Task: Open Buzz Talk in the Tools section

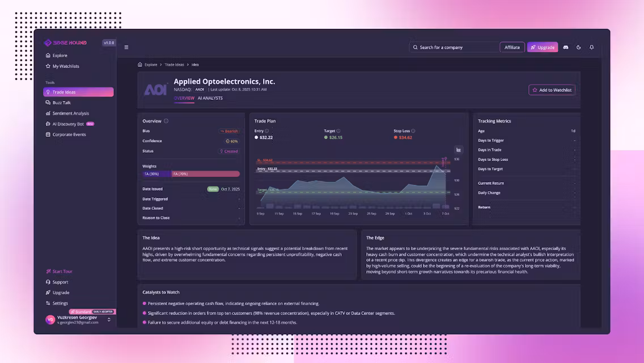Action: click(61, 103)
